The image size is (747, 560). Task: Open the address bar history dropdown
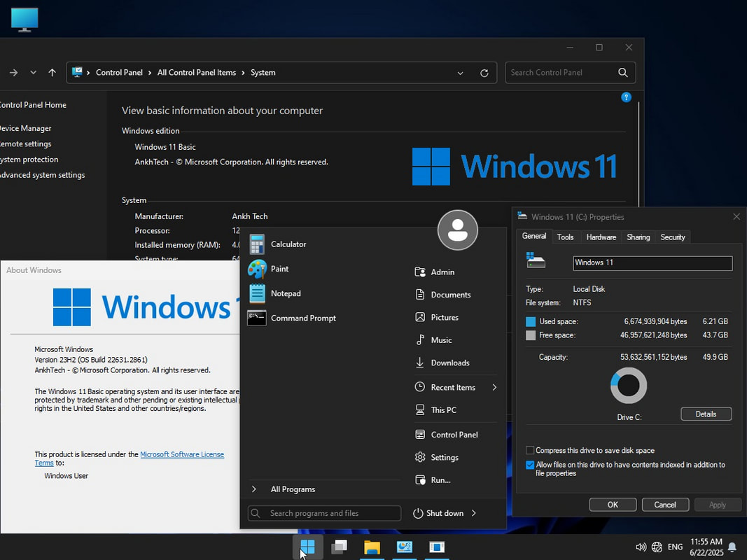click(x=460, y=73)
